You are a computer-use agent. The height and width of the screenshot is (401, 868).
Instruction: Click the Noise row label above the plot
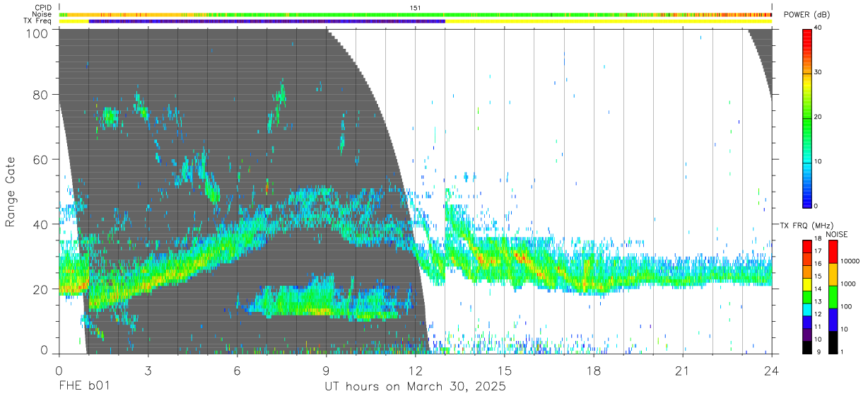point(42,14)
